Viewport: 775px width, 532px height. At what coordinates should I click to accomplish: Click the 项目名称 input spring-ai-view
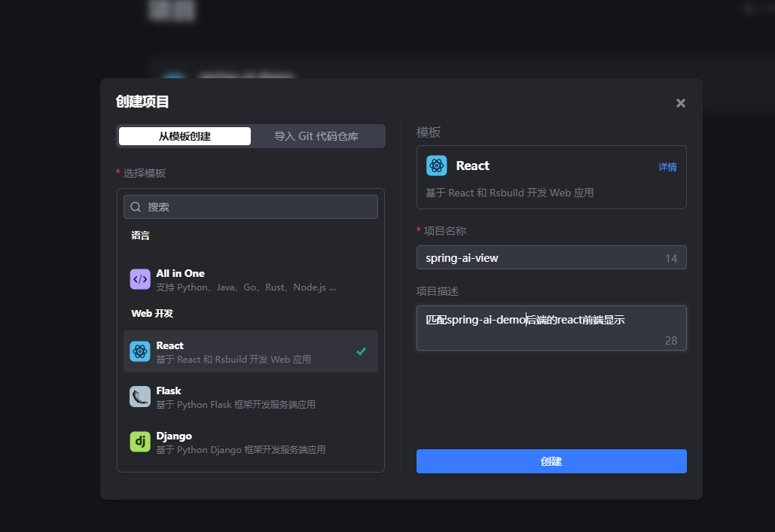[551, 258]
